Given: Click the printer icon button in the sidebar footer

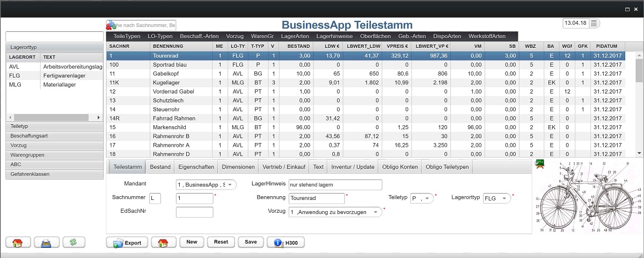Looking at the screenshot, I should click(46, 242).
